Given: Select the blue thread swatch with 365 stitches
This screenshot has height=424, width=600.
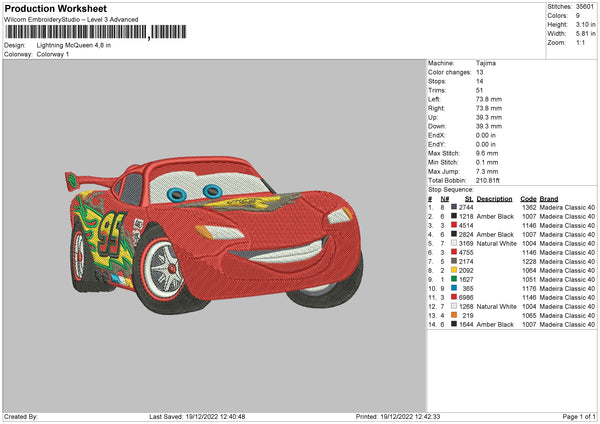Looking at the screenshot, I should point(455,288).
